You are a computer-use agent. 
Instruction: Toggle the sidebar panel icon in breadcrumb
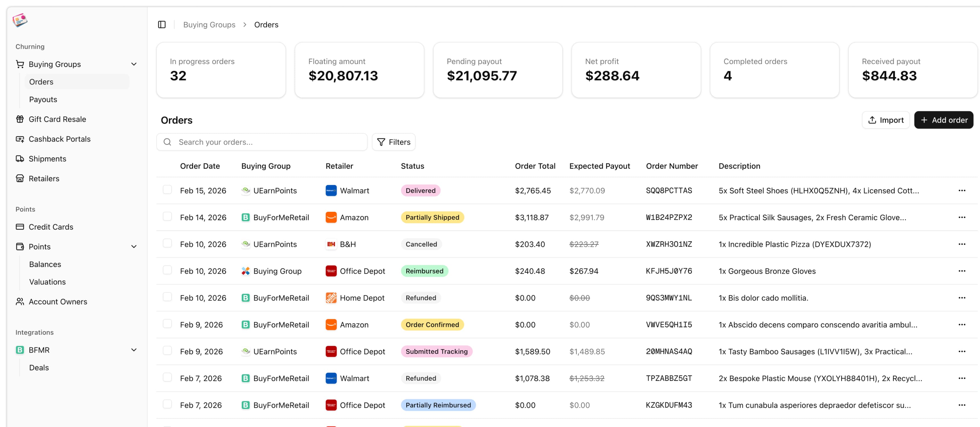[162, 24]
